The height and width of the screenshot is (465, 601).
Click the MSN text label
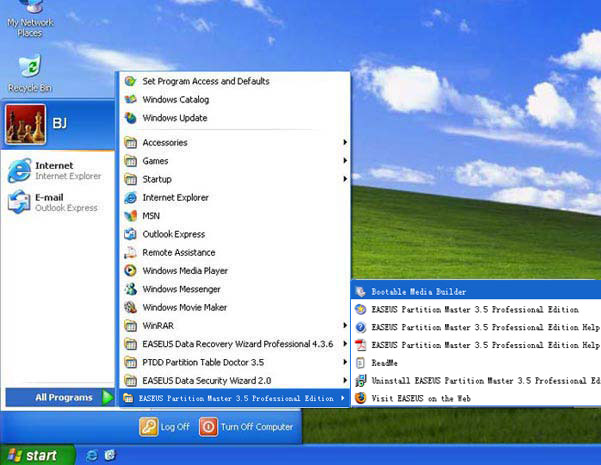point(151,216)
